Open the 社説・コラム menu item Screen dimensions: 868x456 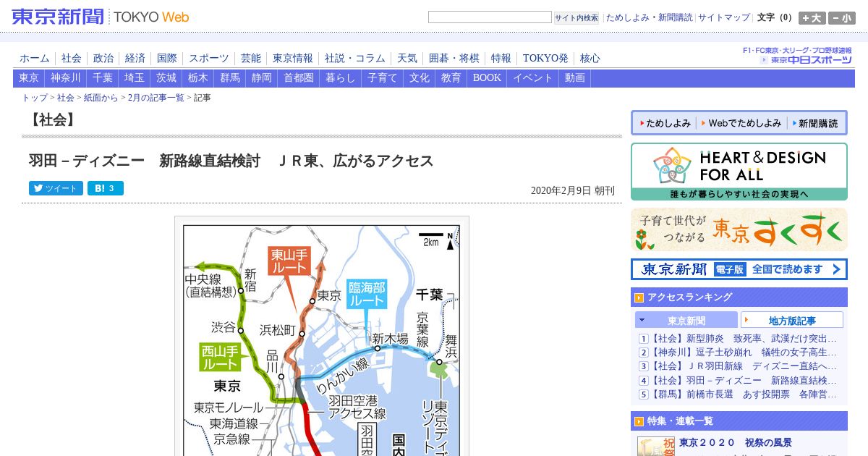pyautogui.click(x=355, y=59)
